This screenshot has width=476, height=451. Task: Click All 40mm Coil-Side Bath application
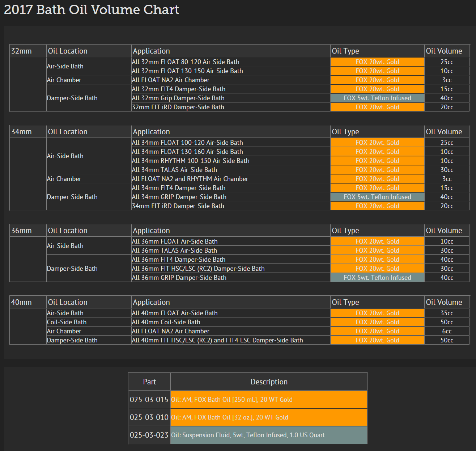166,322
